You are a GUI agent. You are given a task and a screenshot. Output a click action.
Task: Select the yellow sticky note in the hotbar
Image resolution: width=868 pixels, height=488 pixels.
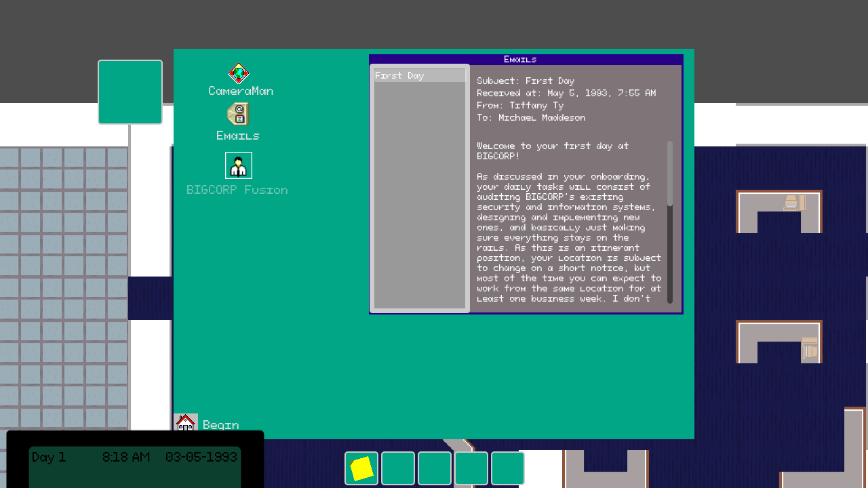point(361,468)
